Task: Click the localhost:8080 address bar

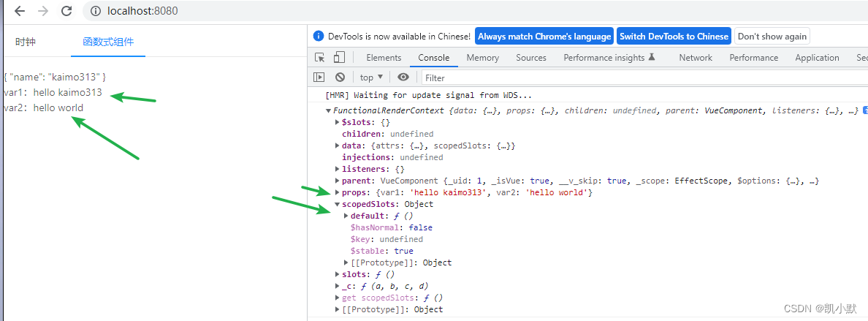Action: [475, 10]
